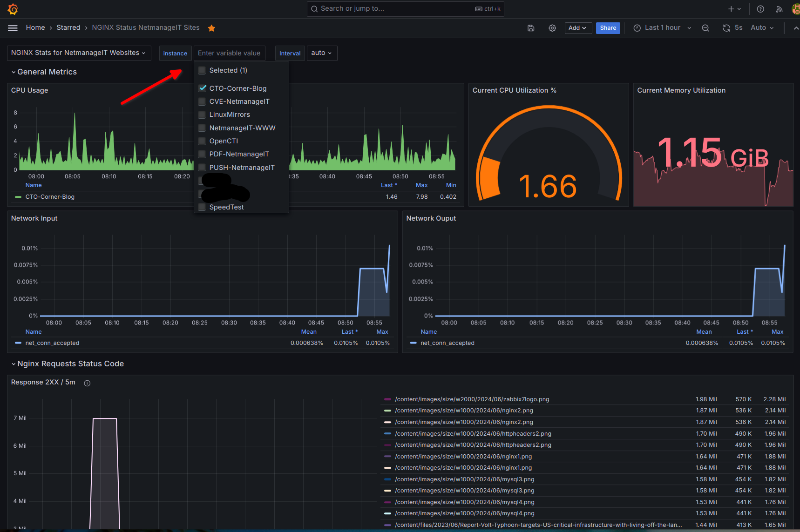Unstar dashboard via orange star icon
Viewport: 800px width, 532px height.
(x=211, y=28)
